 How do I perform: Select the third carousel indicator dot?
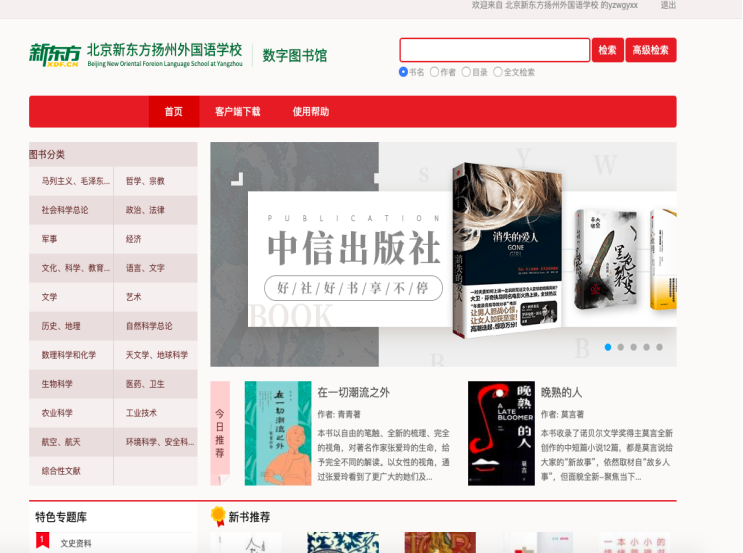click(634, 347)
